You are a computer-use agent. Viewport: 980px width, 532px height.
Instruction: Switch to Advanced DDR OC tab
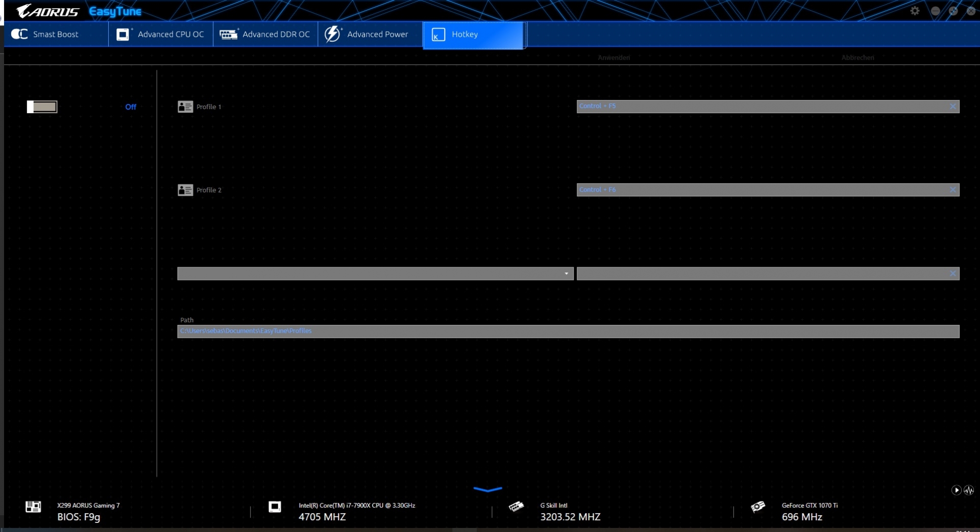click(265, 34)
